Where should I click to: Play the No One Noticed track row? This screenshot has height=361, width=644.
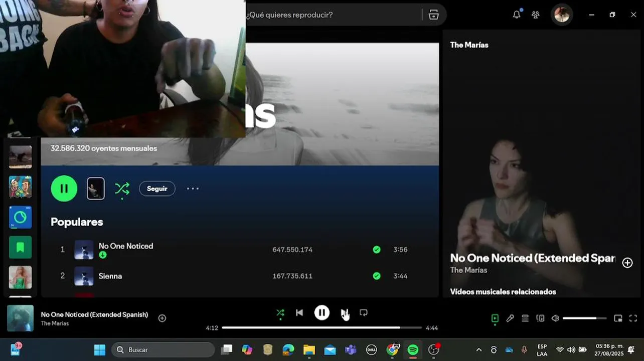click(x=240, y=249)
